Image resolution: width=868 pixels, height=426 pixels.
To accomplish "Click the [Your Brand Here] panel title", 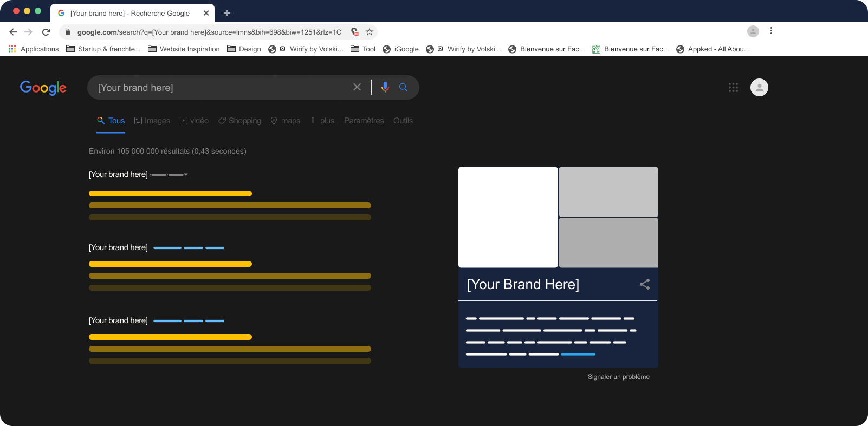I will tap(523, 284).
